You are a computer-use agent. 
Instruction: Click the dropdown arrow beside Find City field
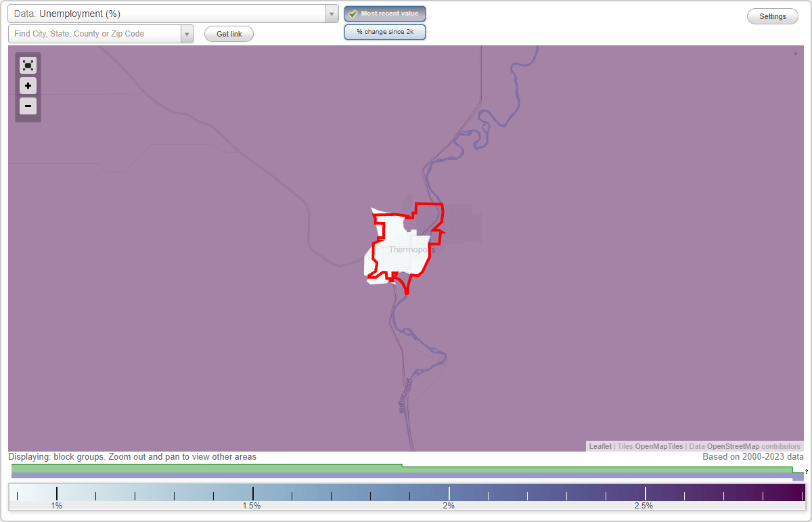(187, 33)
